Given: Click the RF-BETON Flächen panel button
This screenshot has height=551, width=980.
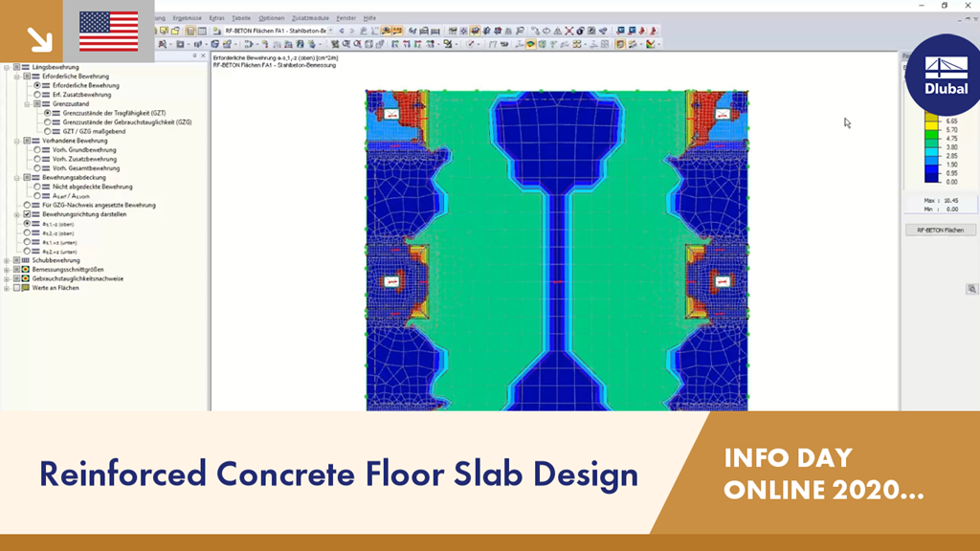Looking at the screenshot, I should (940, 231).
